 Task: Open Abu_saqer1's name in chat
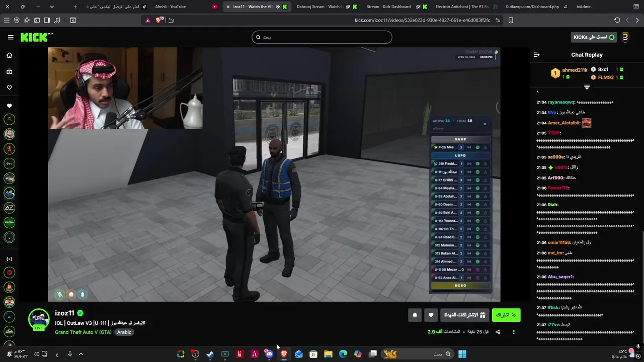click(560, 277)
